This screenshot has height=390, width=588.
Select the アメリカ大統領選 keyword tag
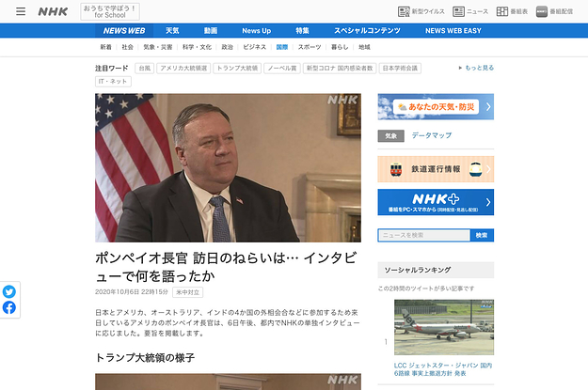coord(183,69)
